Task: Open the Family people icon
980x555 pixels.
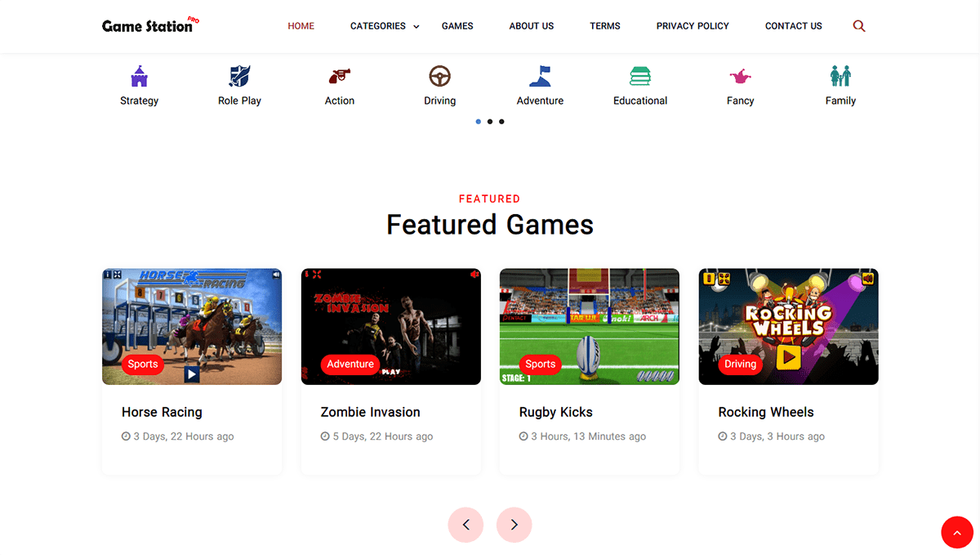Action: click(840, 76)
